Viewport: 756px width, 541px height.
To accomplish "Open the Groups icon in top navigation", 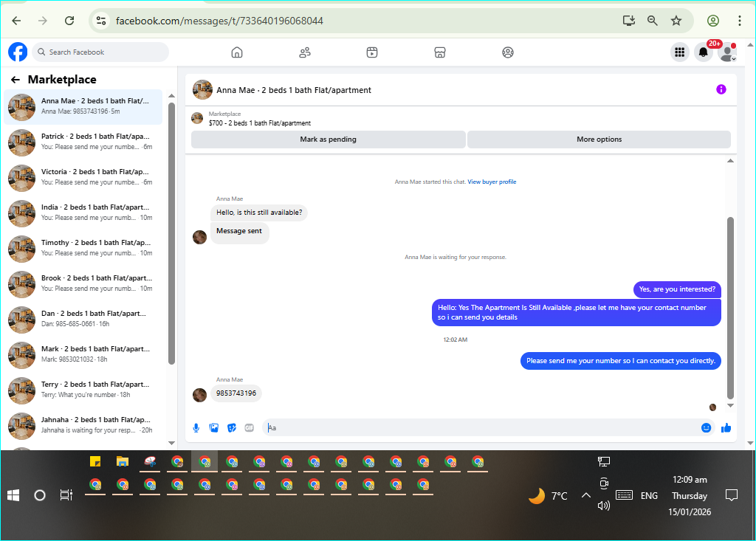I will click(x=508, y=52).
